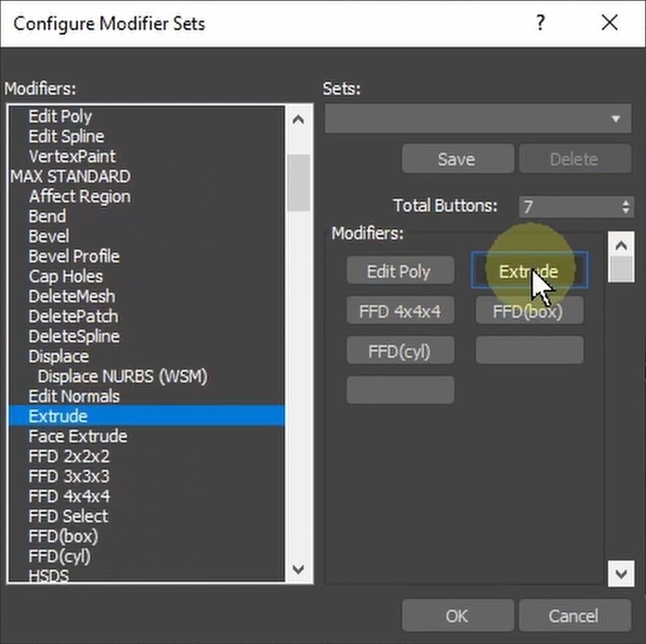Viewport: 646px width, 644px height.
Task: Select the VertexPaint modifier entry
Action: coord(72,156)
